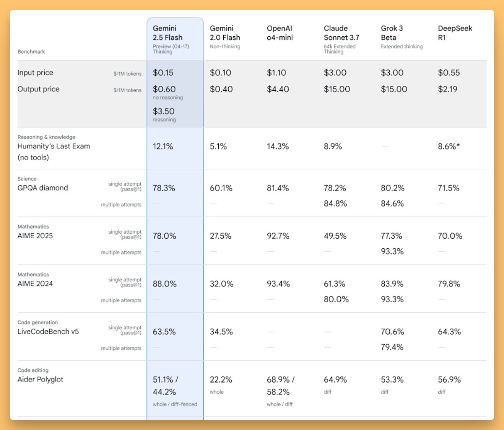
Task: Click the 8.6%* DeepSeek R1 score
Action: point(449,147)
